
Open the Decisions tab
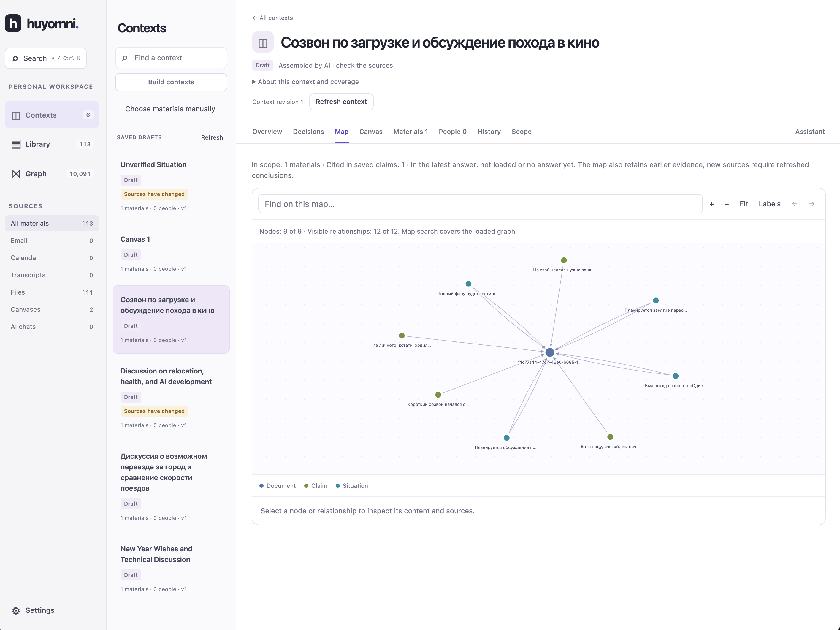pyautogui.click(x=308, y=132)
